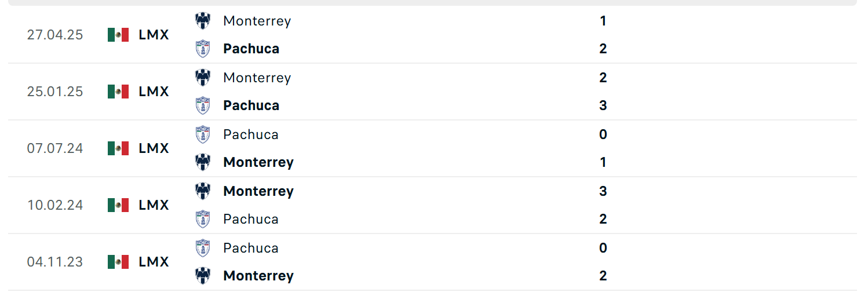Click the 25.01.25 match date
This screenshot has height=292, width=868.
coord(55,92)
